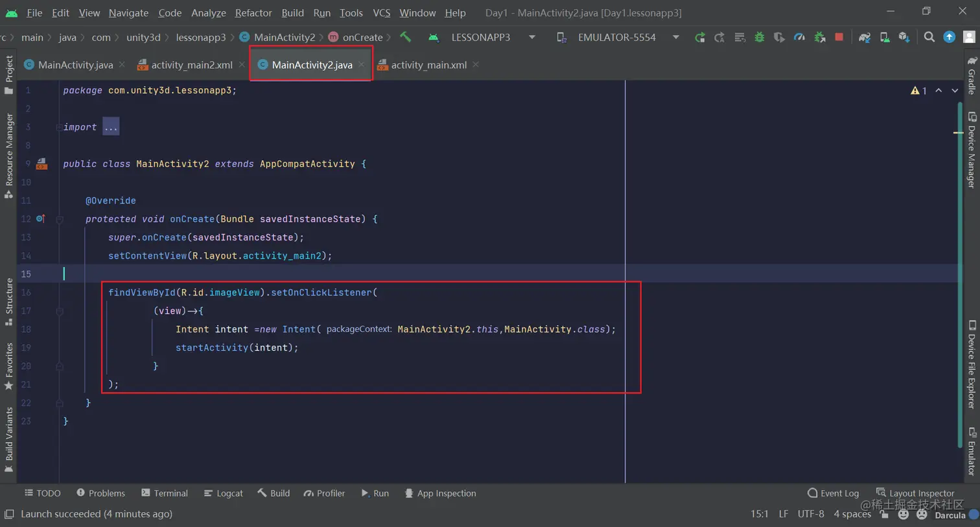Open the EMULATOR-5554 device dropdown

(618, 37)
